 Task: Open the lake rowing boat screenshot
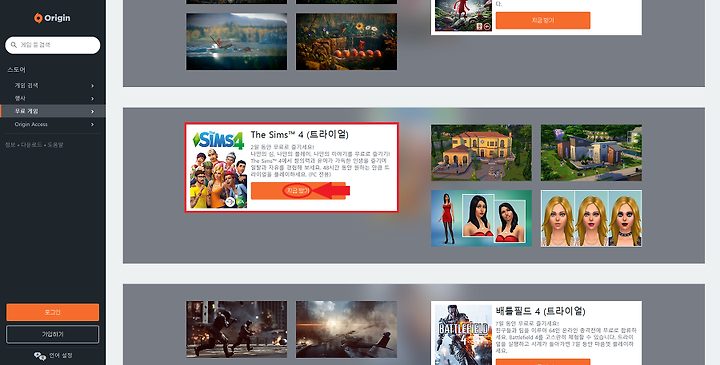click(x=236, y=41)
